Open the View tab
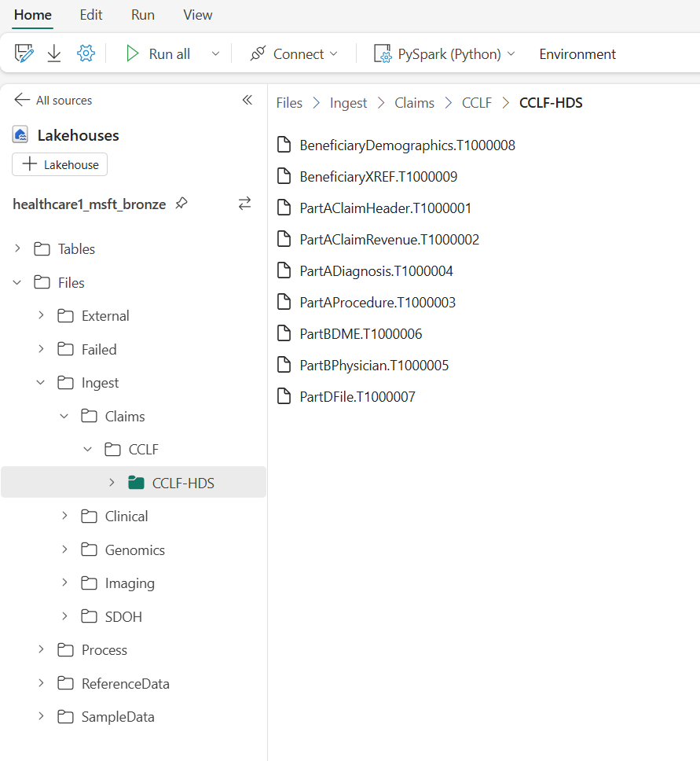Screen dimensions: 700x761 (x=197, y=15)
